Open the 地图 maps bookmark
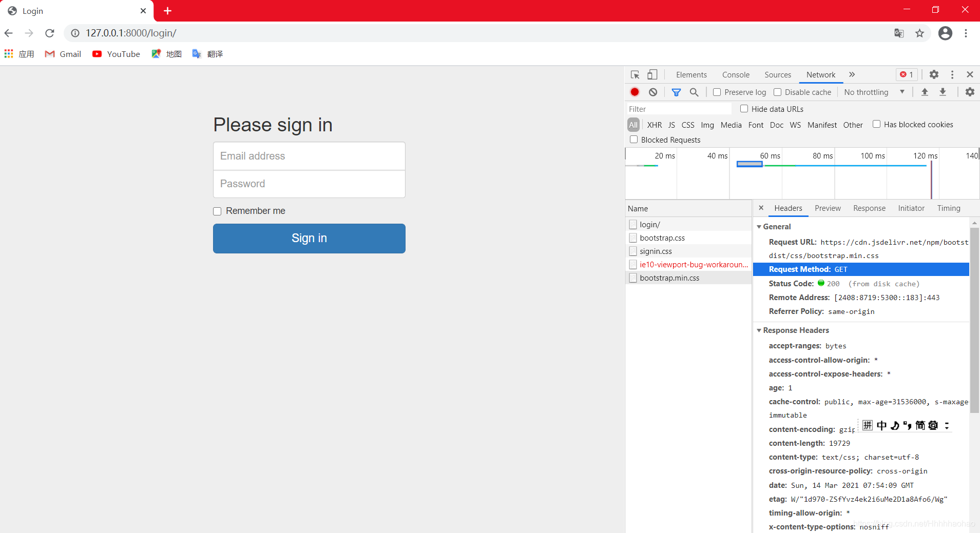Screen dimensions: 980x533 click(166, 54)
